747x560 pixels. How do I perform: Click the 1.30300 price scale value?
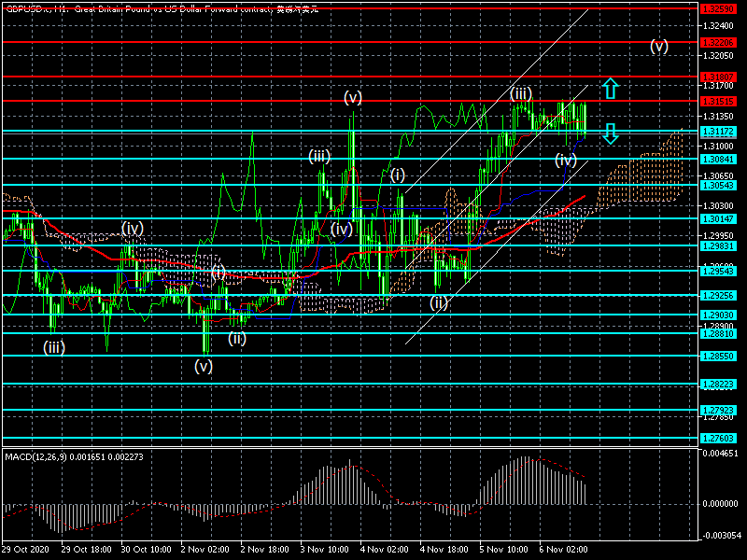pyautogui.click(x=718, y=205)
